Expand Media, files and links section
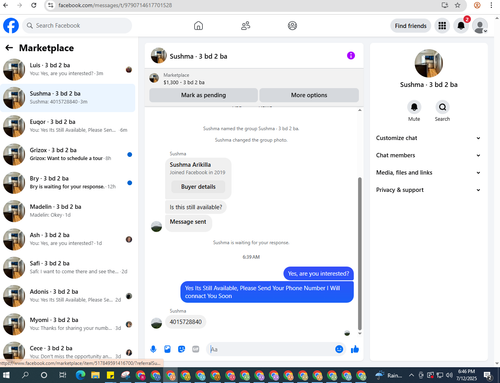This screenshot has width=500, height=383. click(428, 173)
